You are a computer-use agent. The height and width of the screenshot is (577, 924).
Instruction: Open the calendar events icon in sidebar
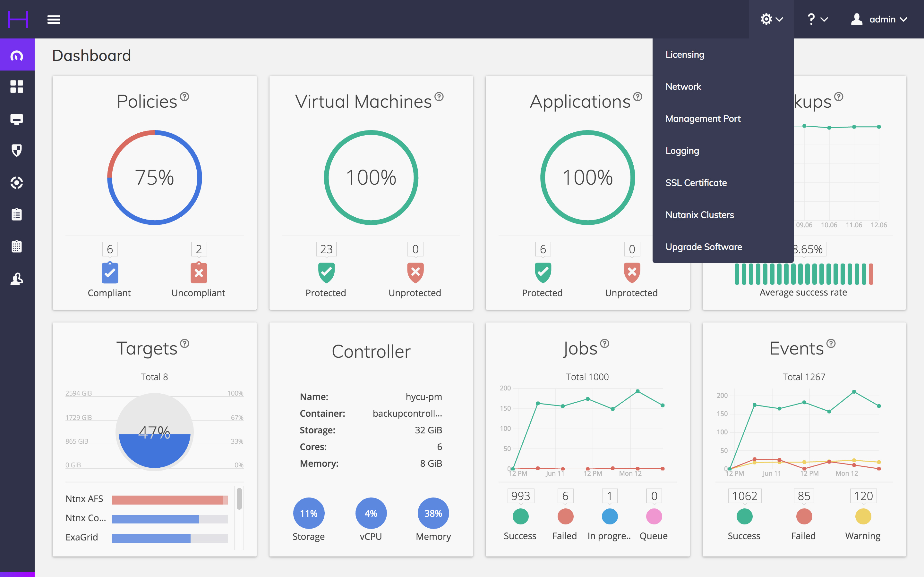pos(17,247)
